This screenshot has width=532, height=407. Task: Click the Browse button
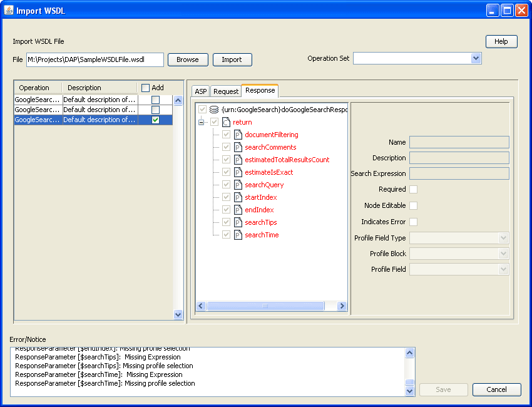pos(188,59)
